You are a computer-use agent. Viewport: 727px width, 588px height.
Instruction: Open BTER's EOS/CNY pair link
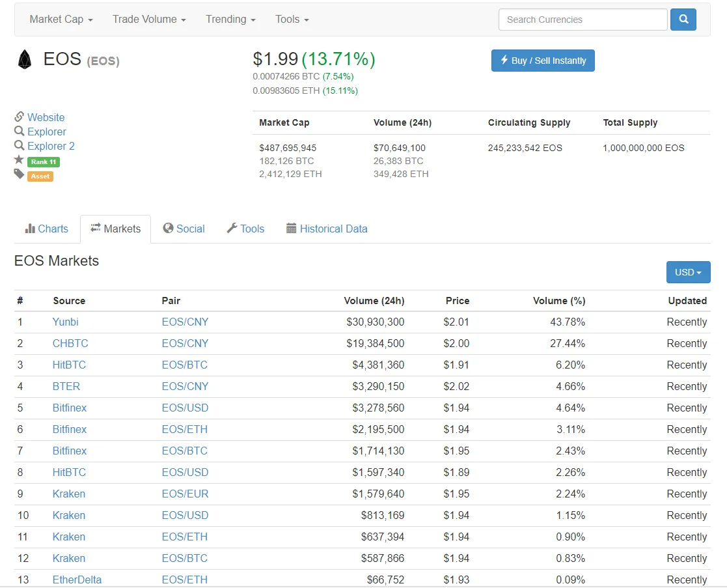[x=185, y=386]
